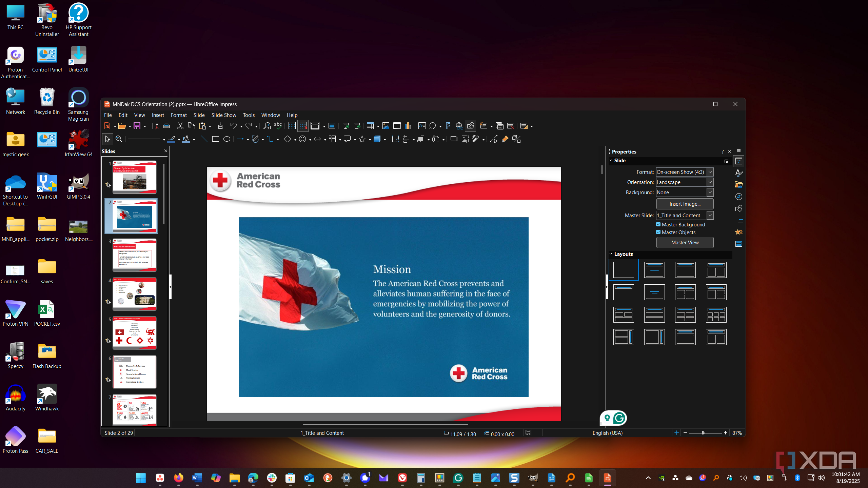Open Animation deck in sidebar
Viewport: 868px width, 488px height.
[x=739, y=232]
